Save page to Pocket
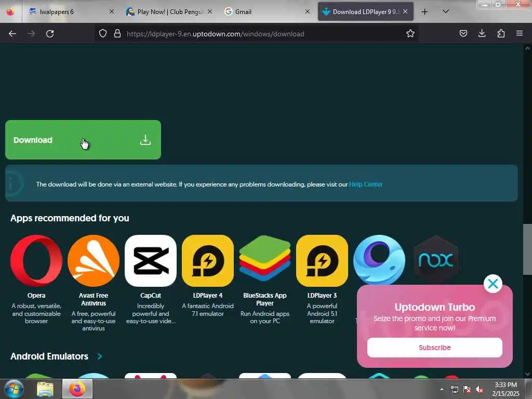 tap(463, 34)
